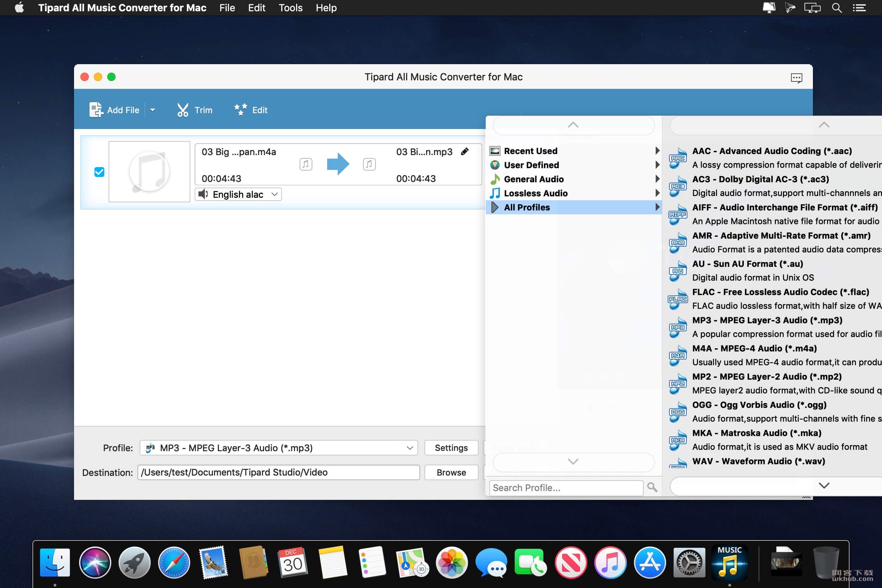Viewport: 882px width, 588px height.
Task: Open the Profile MP3 dropdown
Action: (278, 448)
